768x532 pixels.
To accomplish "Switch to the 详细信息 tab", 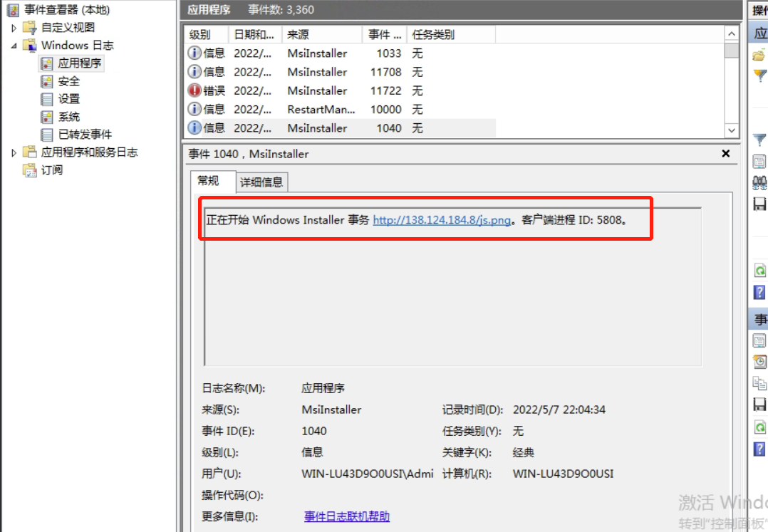I will pos(261,182).
